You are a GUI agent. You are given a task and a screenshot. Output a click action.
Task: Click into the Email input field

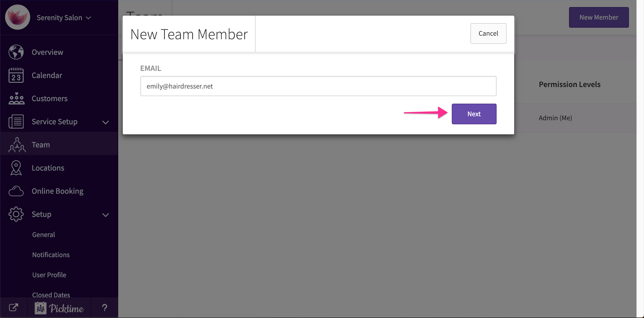(x=318, y=86)
